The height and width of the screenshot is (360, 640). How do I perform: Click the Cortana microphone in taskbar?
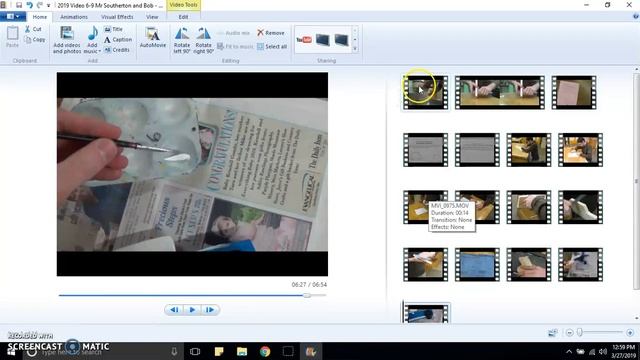click(x=174, y=351)
